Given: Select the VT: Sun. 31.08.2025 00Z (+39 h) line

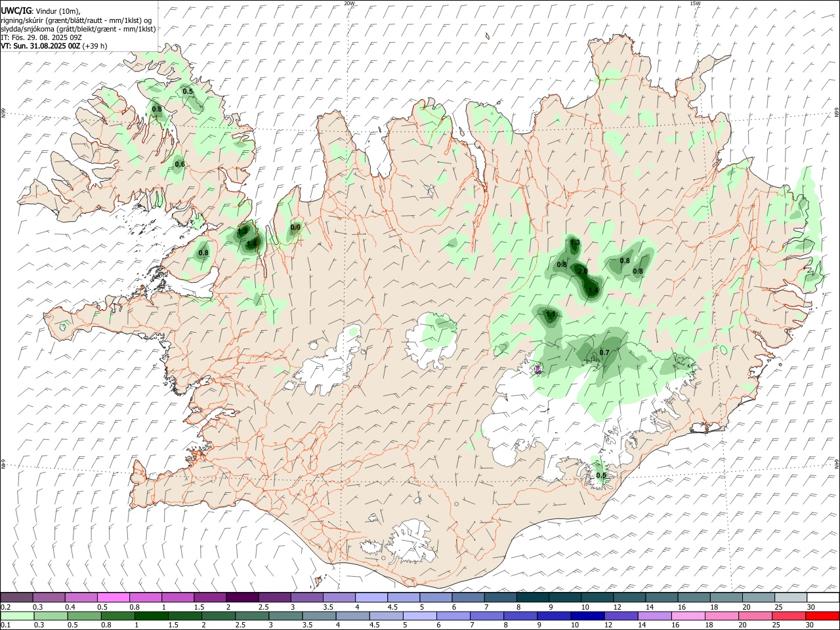Looking at the screenshot, I should 54,46.
